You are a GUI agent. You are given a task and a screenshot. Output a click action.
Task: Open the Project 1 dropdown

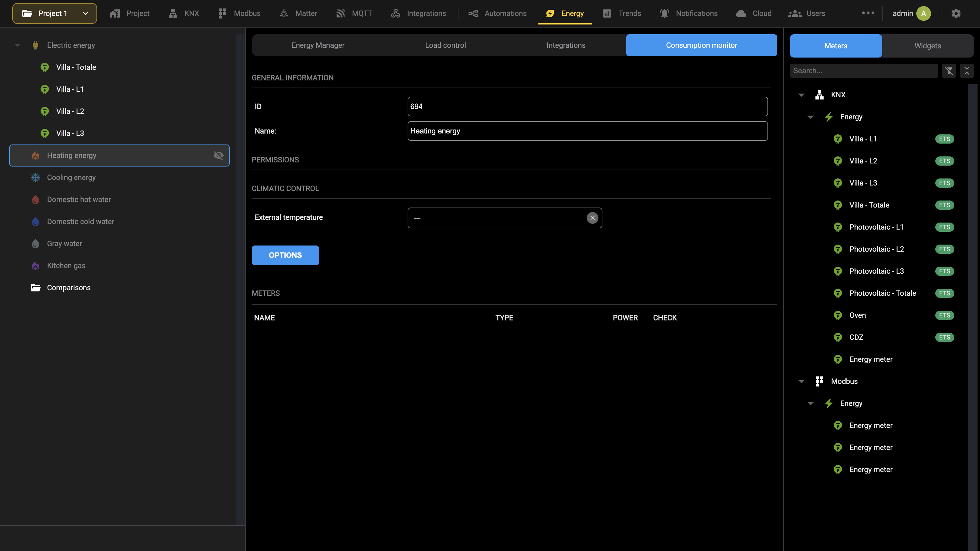tap(55, 13)
